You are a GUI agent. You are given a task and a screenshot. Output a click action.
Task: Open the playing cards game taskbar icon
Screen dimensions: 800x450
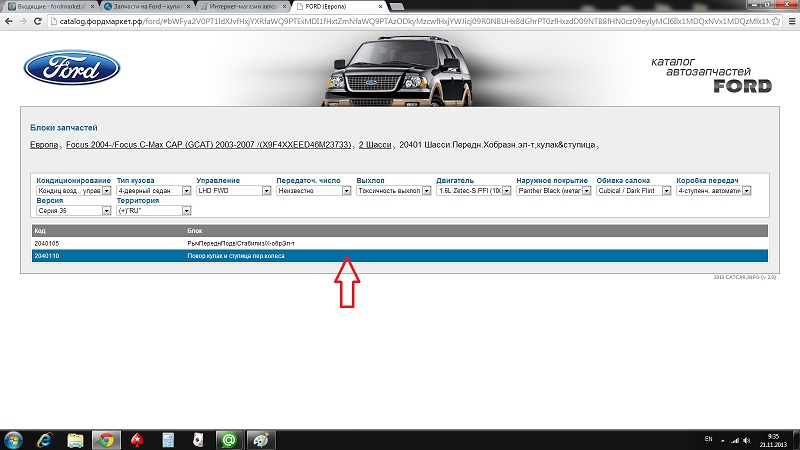198,440
